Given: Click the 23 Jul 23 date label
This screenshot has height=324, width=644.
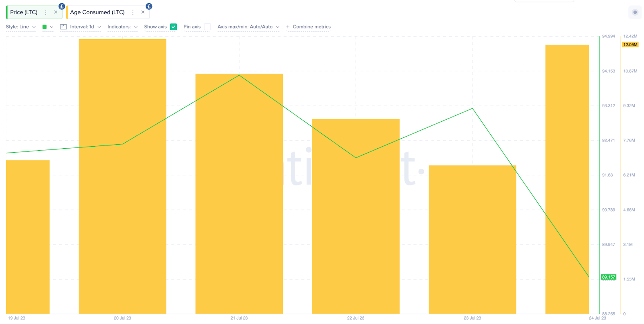Looking at the screenshot, I should (473, 318).
